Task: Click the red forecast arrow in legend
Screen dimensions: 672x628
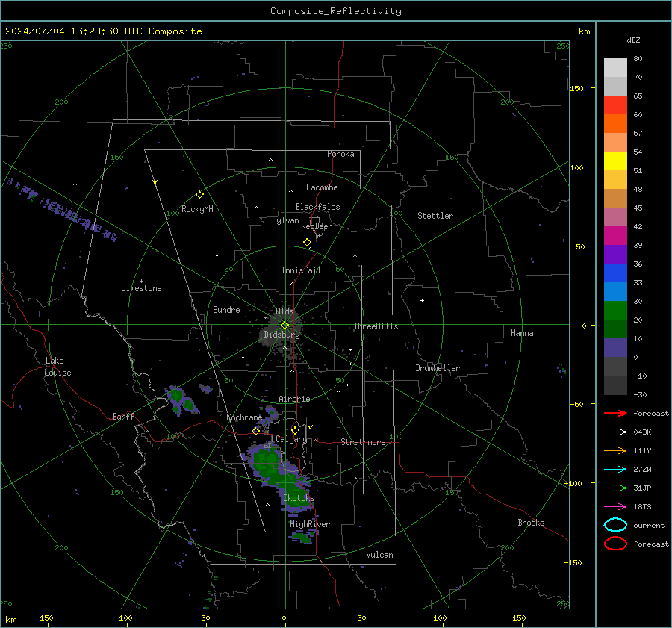Action: pos(615,413)
